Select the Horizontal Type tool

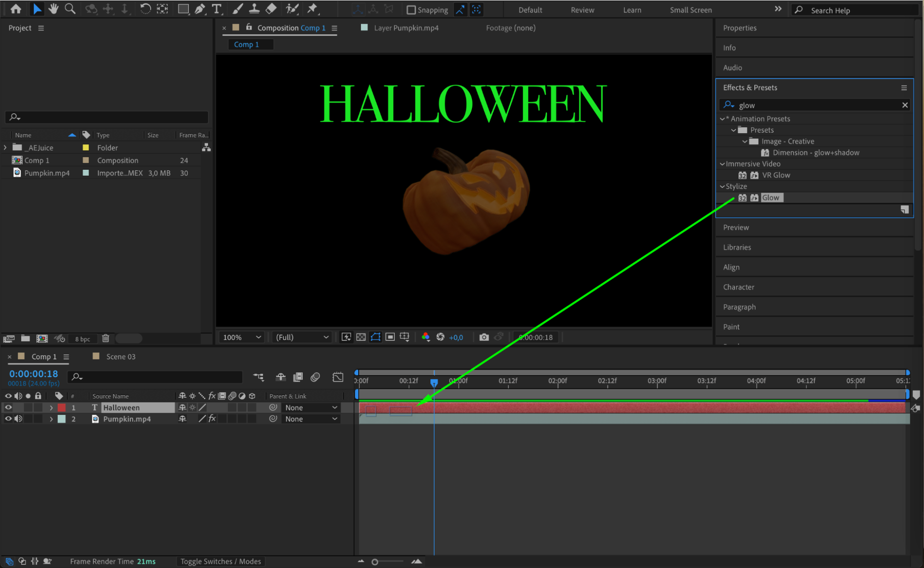(216, 9)
